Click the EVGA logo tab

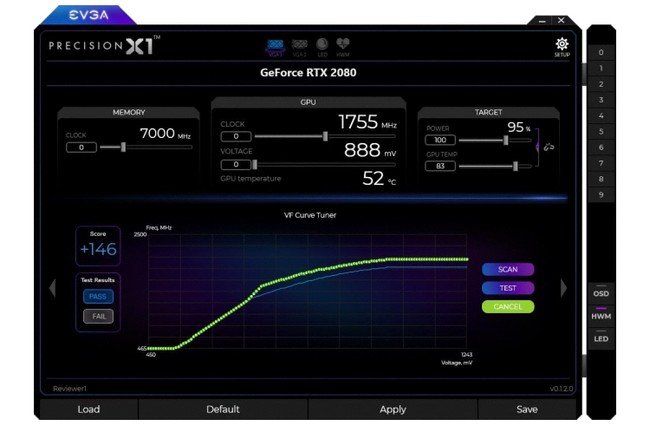tap(89, 15)
